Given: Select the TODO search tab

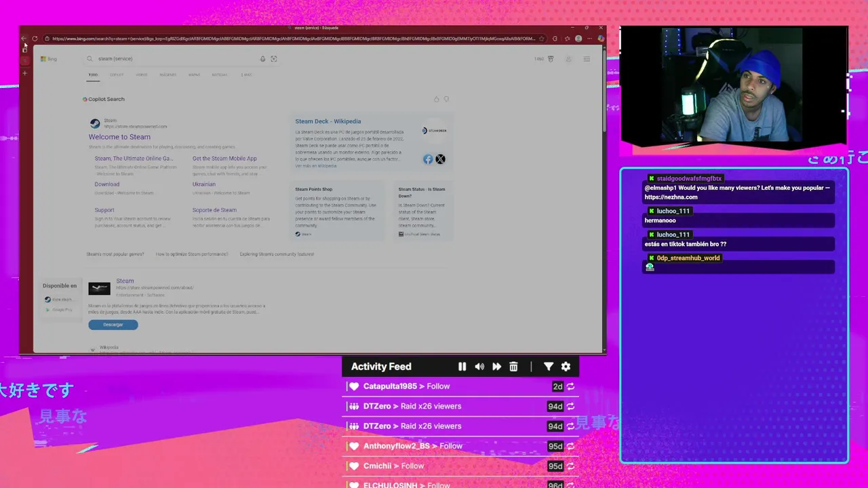Looking at the screenshot, I should point(93,75).
